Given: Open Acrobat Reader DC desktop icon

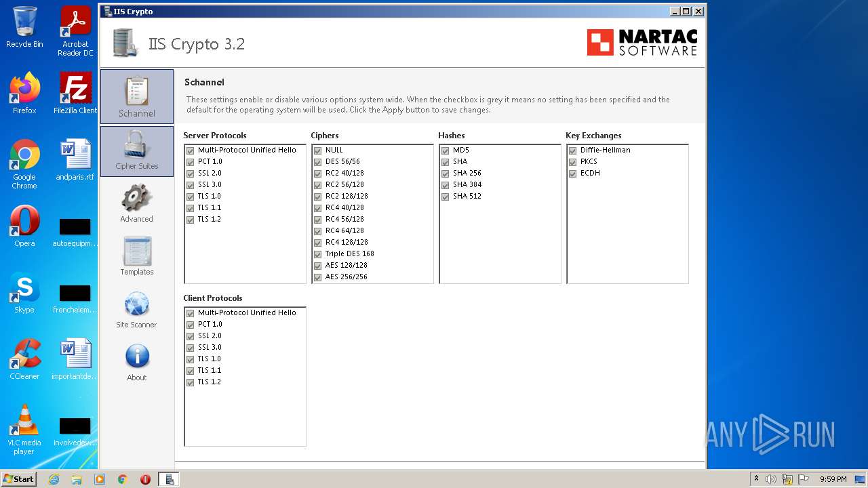Looking at the screenshot, I should 75,31.
